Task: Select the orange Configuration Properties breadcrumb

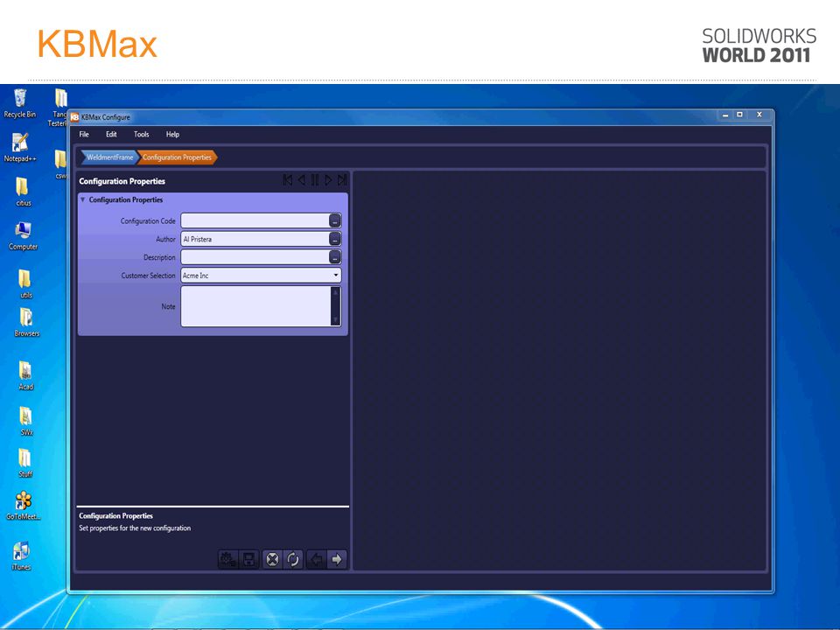Action: [x=178, y=157]
